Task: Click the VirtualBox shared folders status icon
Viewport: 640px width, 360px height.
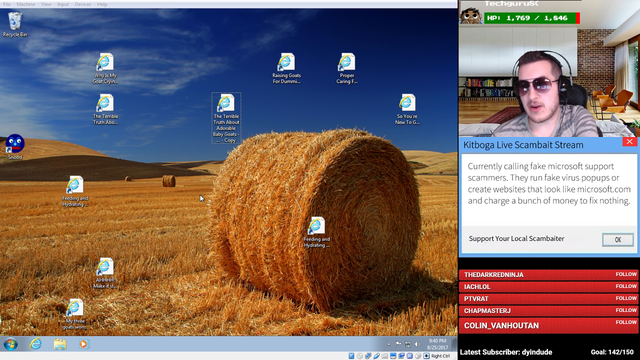Action: pyautogui.click(x=384, y=356)
